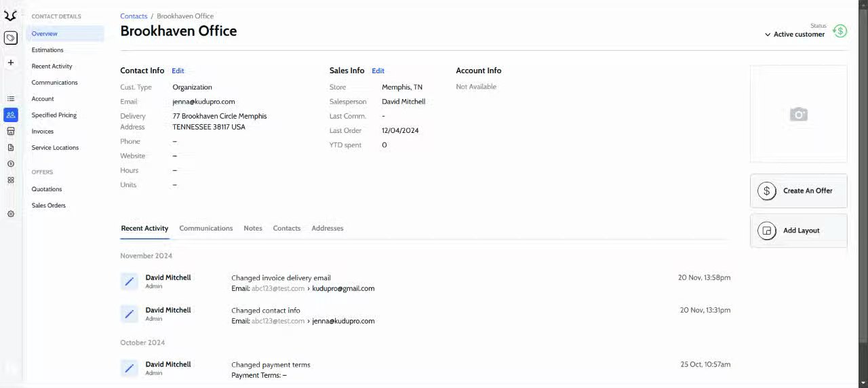
Task: Click the Add Layout button
Action: tap(798, 231)
